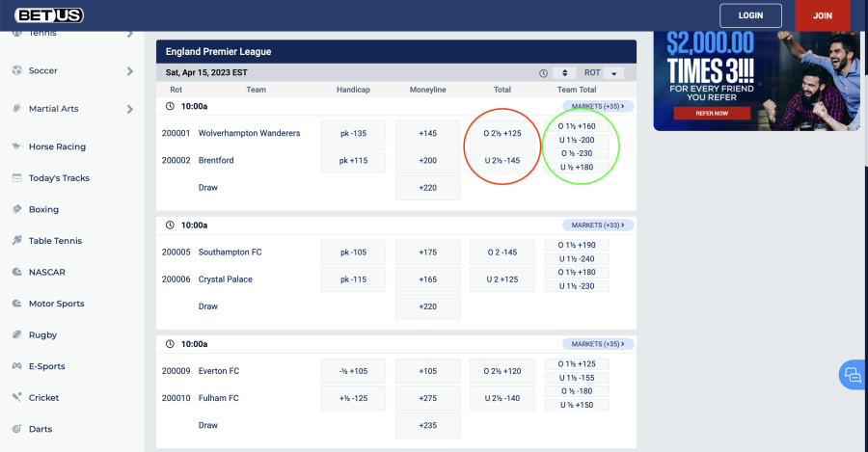The image size is (868, 452).
Task: Click the Boxing glove icon
Action: [x=17, y=209]
